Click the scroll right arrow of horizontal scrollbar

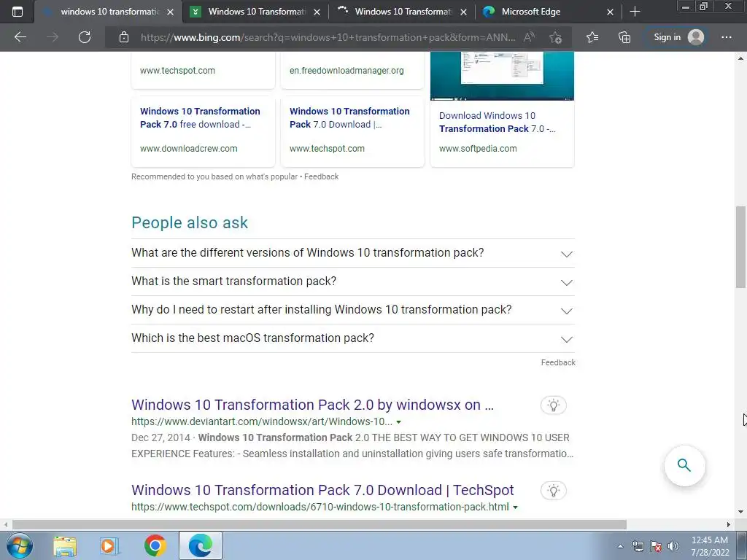click(728, 525)
